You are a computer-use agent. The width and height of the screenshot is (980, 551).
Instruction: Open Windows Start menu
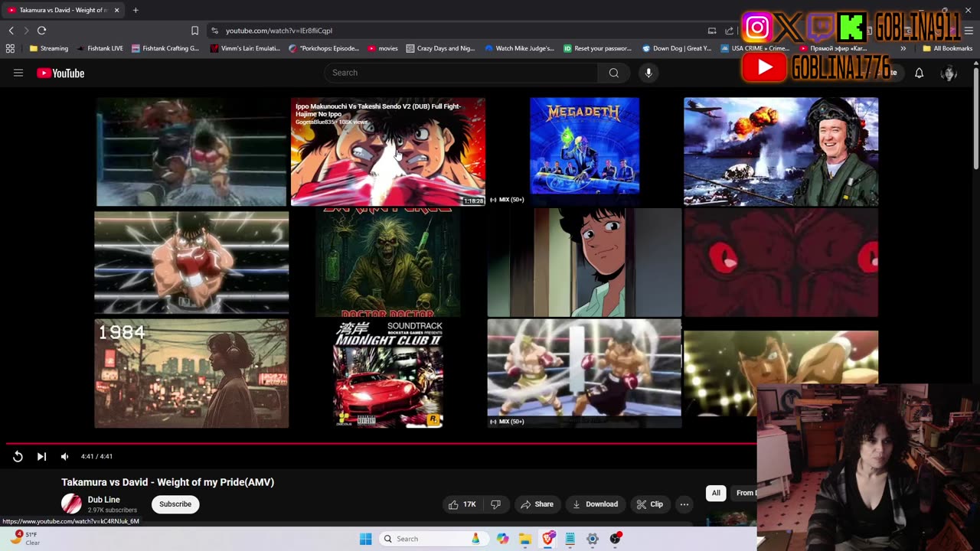pos(366,539)
